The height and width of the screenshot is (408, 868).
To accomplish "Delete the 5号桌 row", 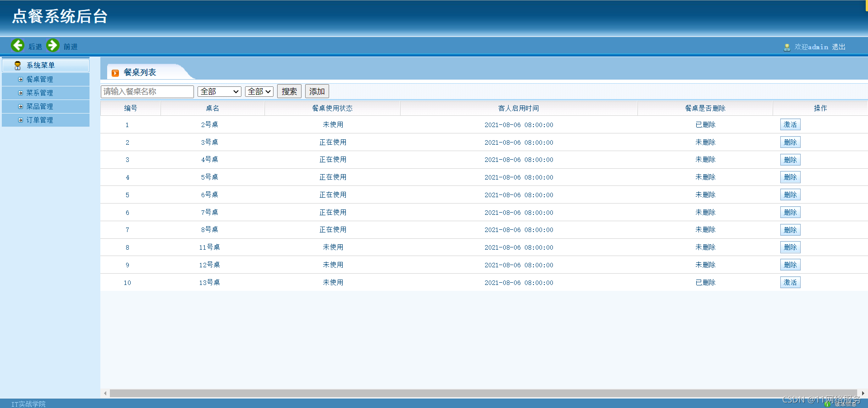I will 790,177.
